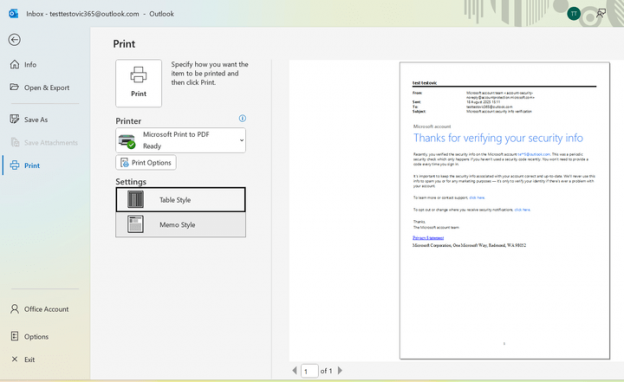Click the Table Style layout icon
This screenshot has width=624, height=382.
[x=135, y=199]
